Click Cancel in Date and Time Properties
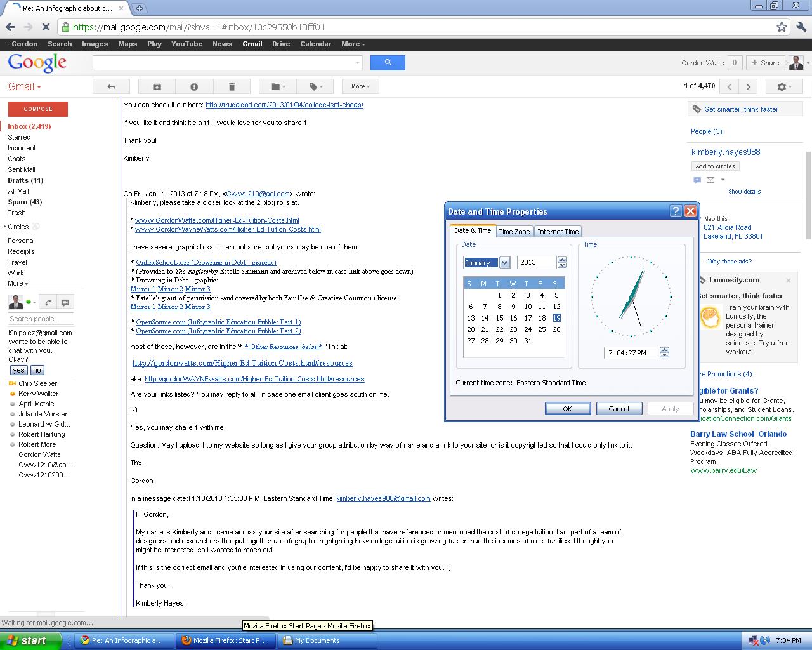 619,409
